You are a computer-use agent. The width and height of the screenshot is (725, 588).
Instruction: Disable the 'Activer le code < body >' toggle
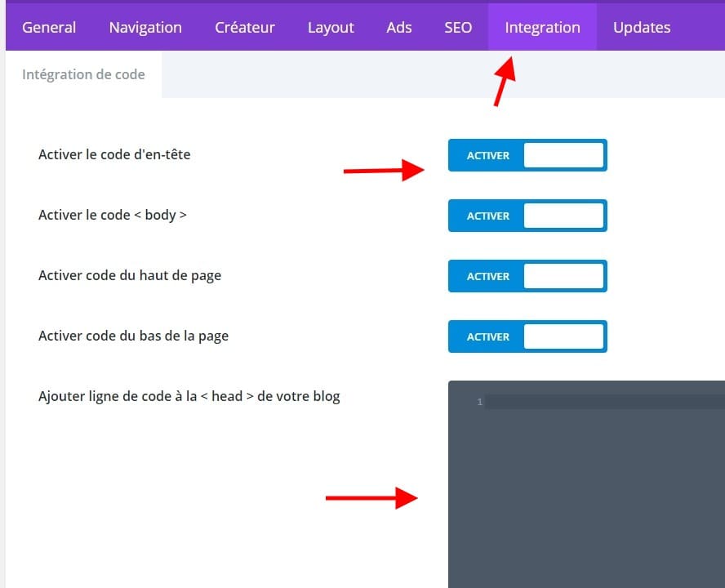coord(527,216)
